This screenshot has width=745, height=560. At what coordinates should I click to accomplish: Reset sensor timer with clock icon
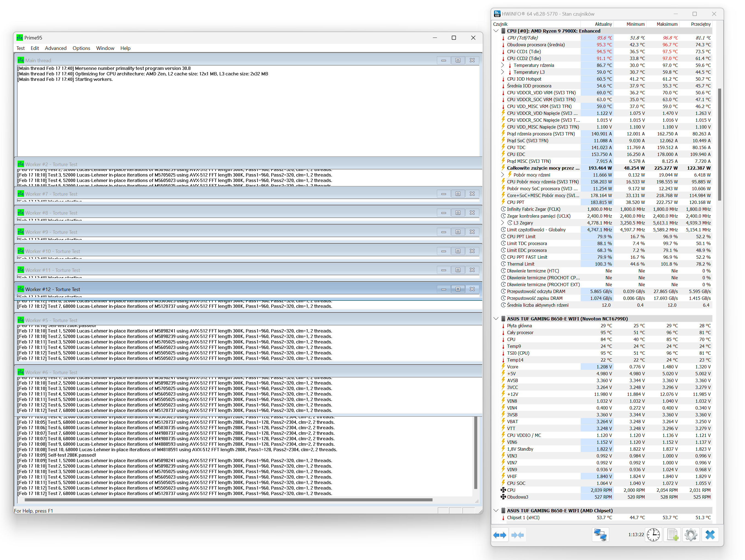point(653,535)
